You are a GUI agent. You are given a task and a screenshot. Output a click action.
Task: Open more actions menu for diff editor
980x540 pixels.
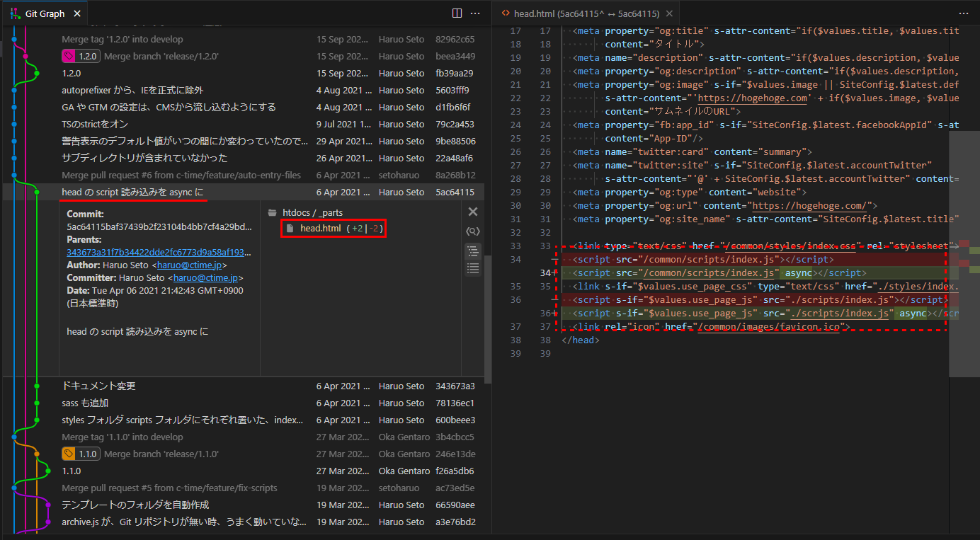click(964, 13)
